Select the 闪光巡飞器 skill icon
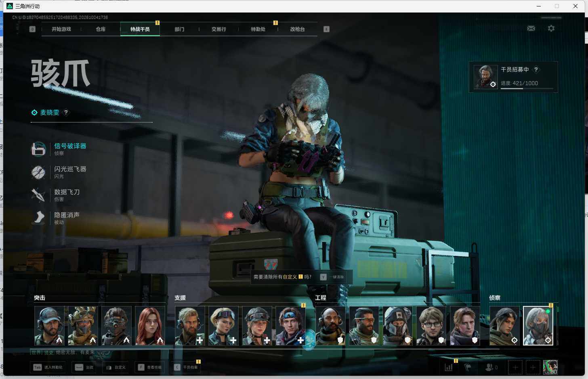The height and width of the screenshot is (379, 588). point(38,172)
